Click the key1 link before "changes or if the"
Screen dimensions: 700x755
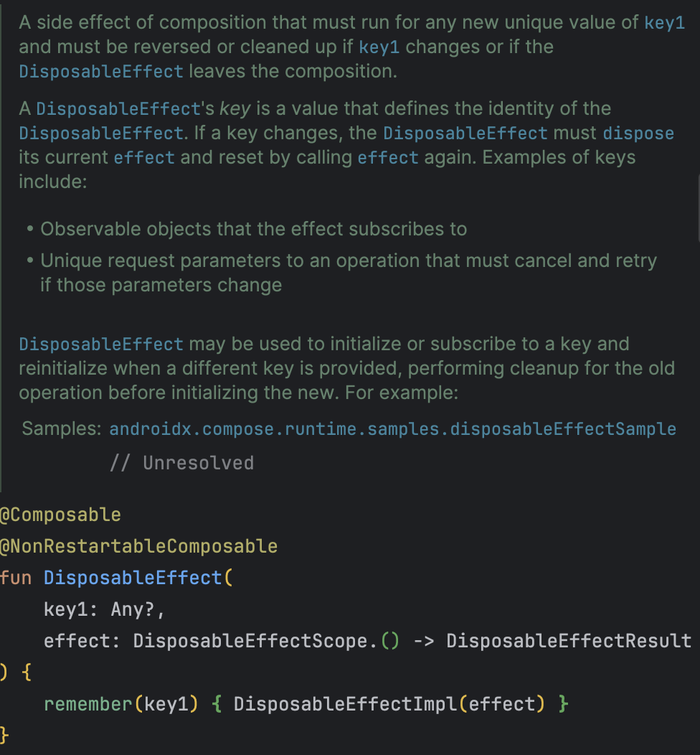[x=379, y=47]
